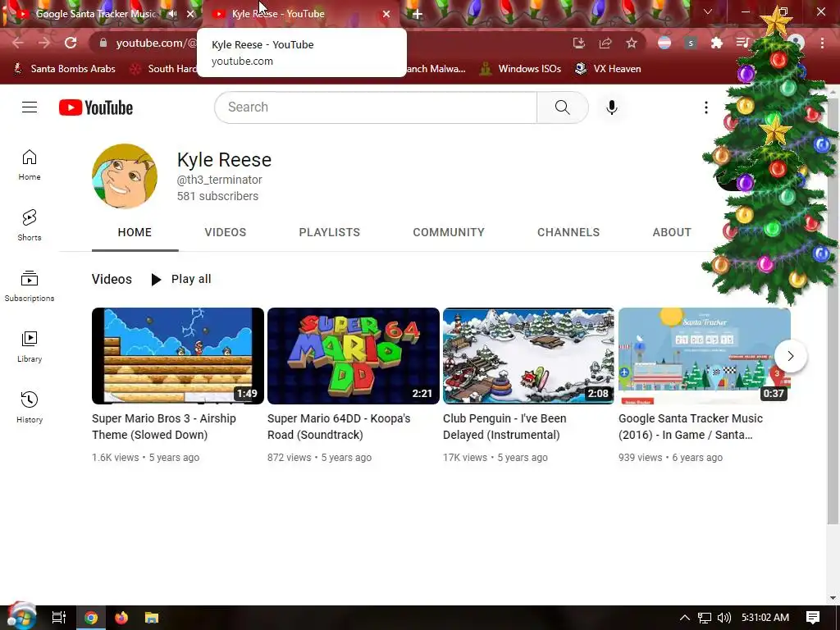Open Chrome three-dot menu
This screenshot has width=840, height=630.
pos(822,43)
